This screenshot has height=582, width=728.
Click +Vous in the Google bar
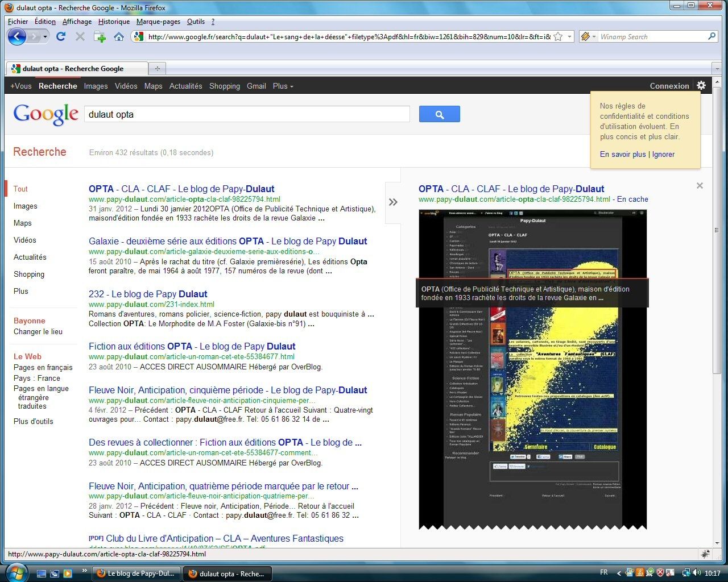(21, 86)
